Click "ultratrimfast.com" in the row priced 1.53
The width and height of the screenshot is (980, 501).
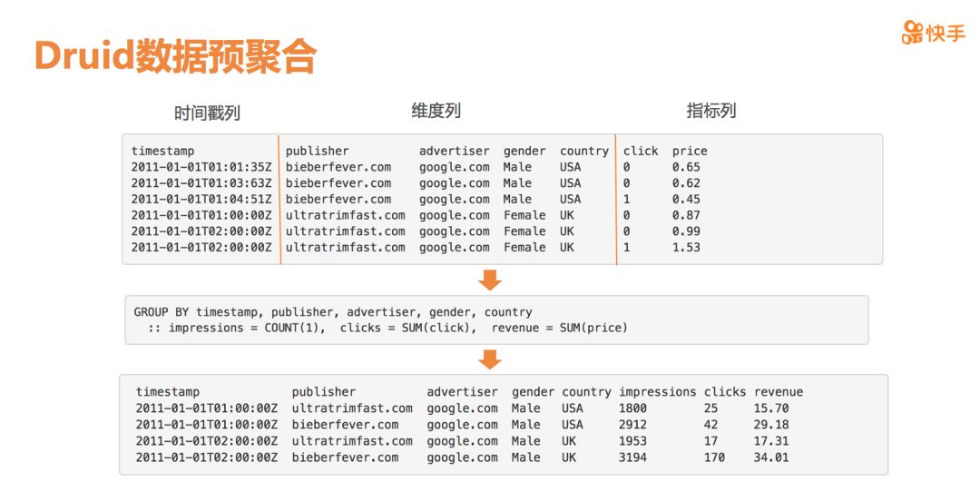(x=346, y=247)
